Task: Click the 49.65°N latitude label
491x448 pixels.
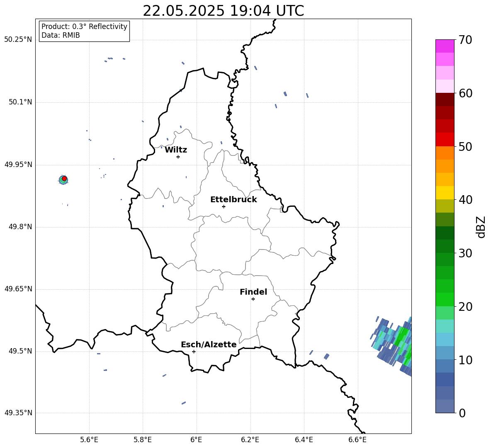Action: [x=18, y=288]
